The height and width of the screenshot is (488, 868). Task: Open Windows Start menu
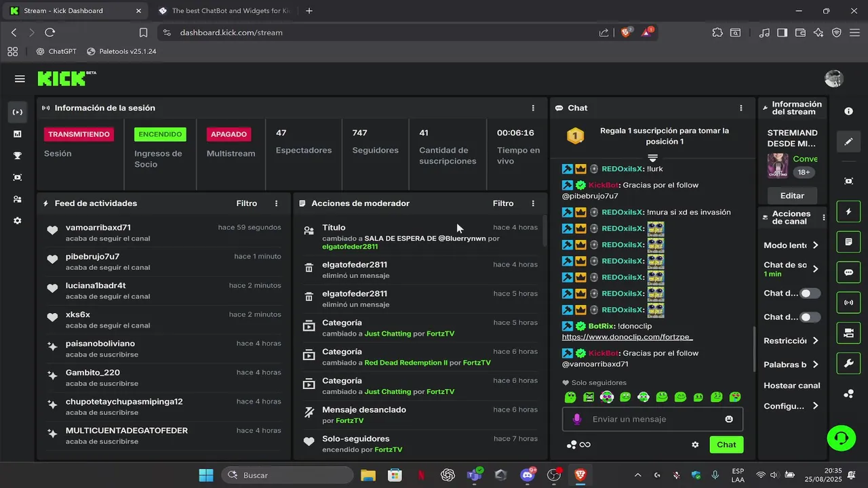tap(206, 475)
